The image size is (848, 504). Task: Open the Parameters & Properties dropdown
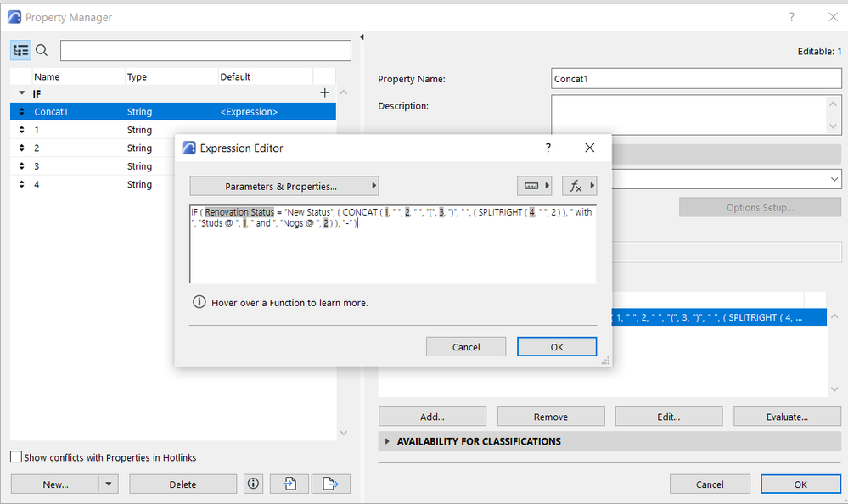pyautogui.click(x=284, y=186)
